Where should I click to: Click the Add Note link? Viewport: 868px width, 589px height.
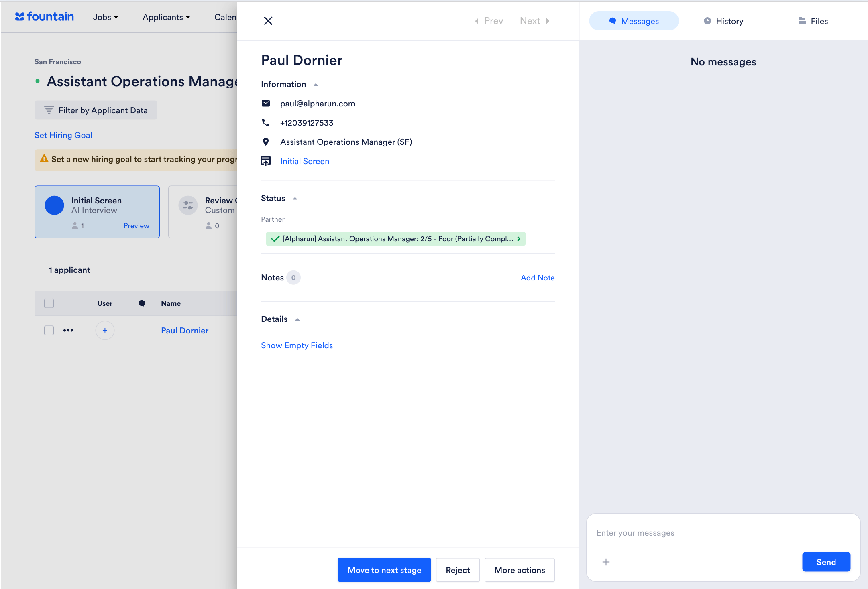coord(537,278)
